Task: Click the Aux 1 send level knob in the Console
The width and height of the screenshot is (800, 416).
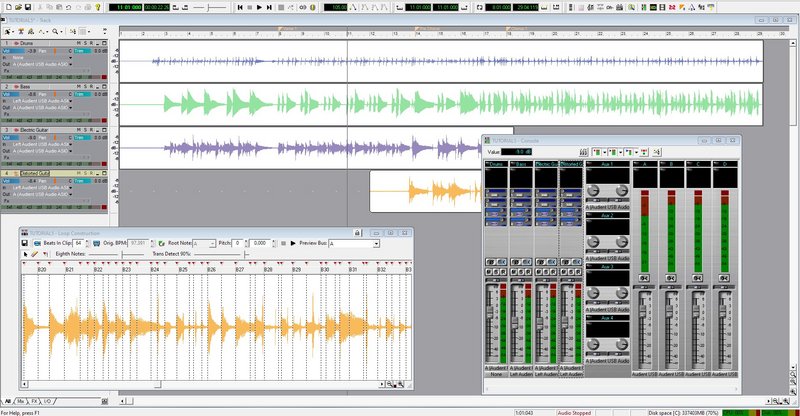Action: (x=593, y=190)
